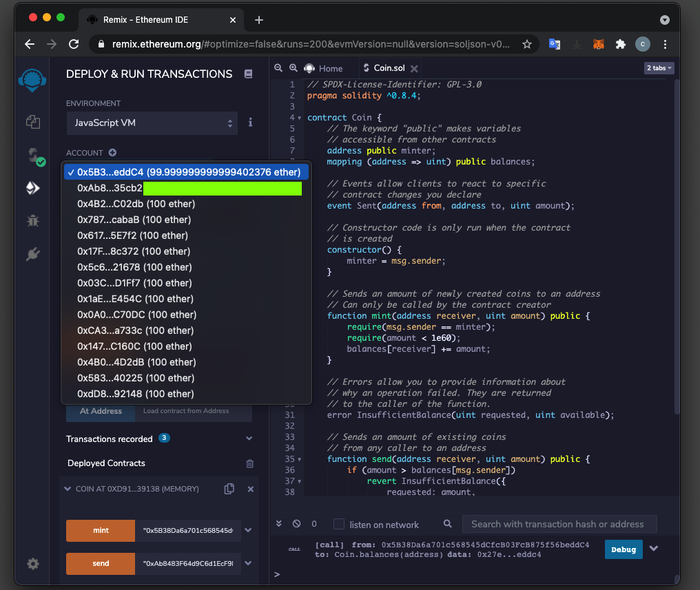Open the JavaScript VM environment dropdown
The height and width of the screenshot is (590, 700).
pyautogui.click(x=153, y=123)
